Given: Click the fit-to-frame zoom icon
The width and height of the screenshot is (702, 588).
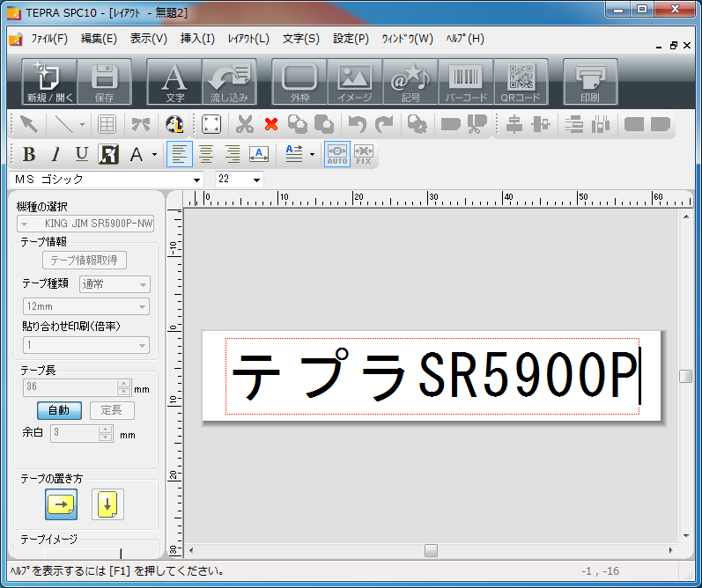Looking at the screenshot, I should (x=211, y=124).
